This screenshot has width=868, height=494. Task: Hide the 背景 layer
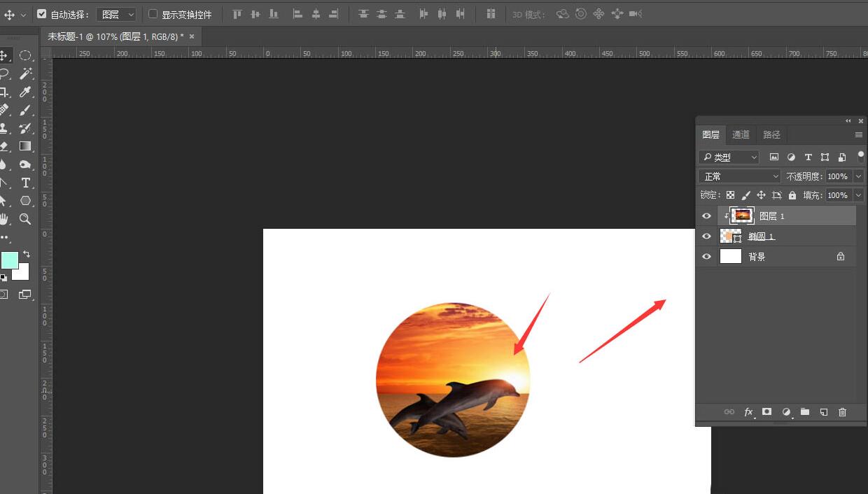point(706,257)
